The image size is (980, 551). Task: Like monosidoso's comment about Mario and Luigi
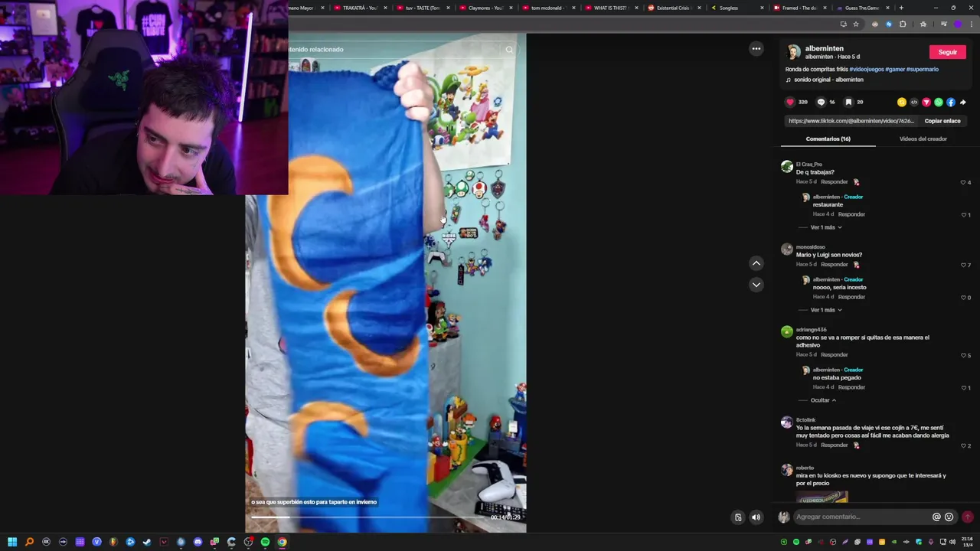[963, 265]
